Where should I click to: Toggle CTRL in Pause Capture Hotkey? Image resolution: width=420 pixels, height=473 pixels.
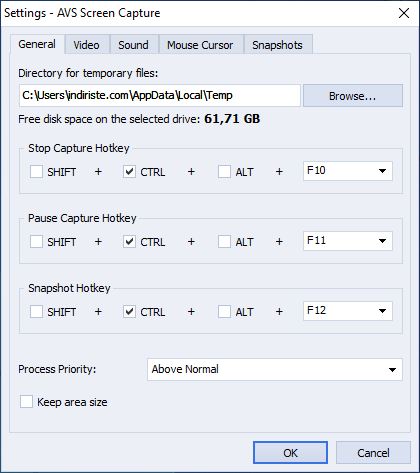129,242
